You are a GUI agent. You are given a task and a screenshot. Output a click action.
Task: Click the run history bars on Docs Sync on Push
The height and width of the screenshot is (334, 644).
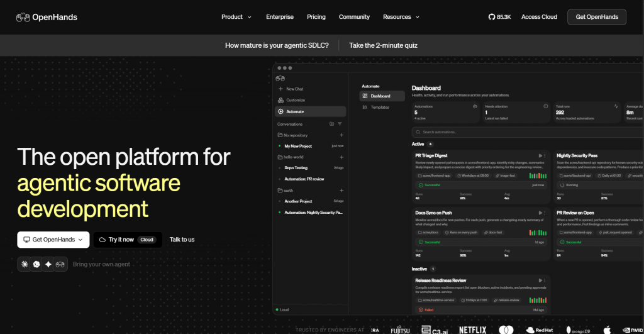(x=538, y=233)
